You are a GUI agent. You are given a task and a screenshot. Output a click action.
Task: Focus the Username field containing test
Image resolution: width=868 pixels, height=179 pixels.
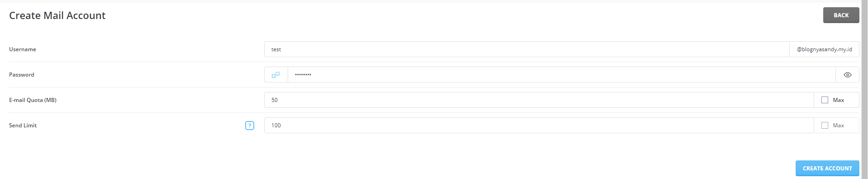point(527,49)
